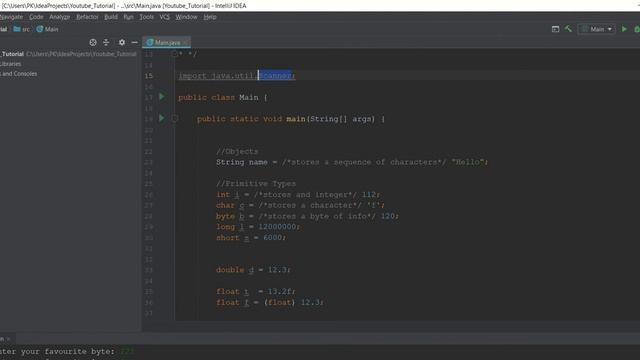Screen dimensions: 640x360
Task: Close the Main.java tab
Action: point(185,42)
